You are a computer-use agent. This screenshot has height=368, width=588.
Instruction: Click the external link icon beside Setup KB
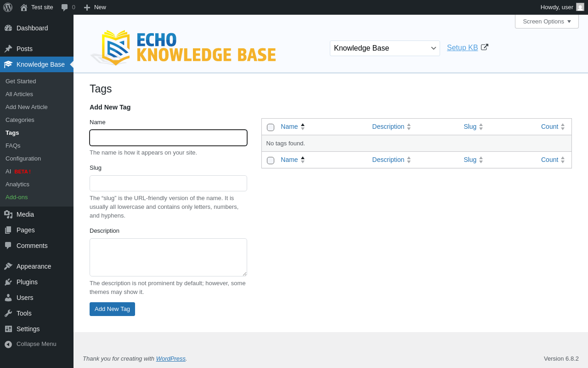click(485, 47)
